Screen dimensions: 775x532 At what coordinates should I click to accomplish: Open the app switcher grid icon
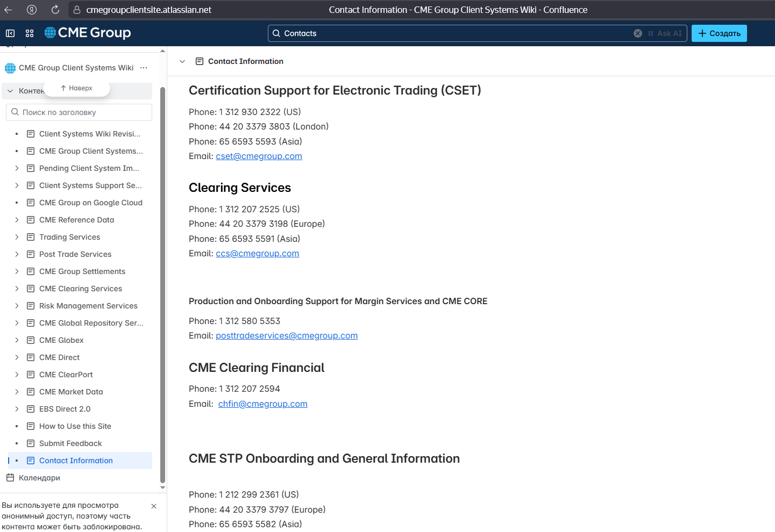tap(30, 33)
